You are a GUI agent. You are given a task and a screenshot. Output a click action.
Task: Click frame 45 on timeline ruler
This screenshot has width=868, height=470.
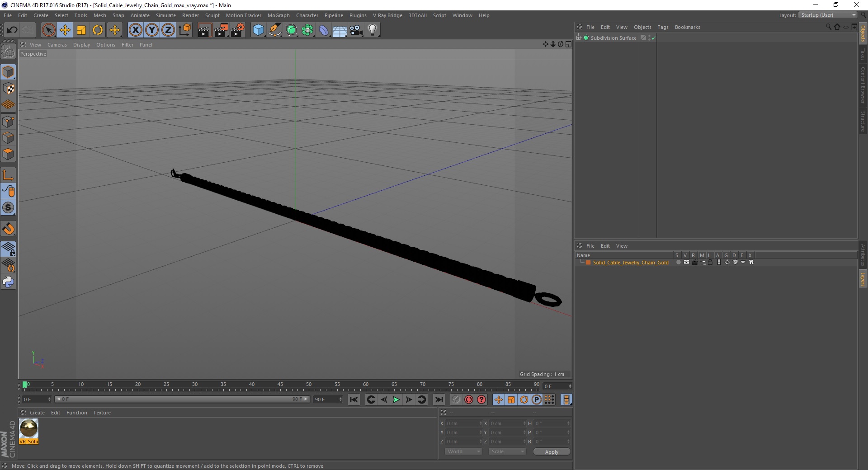(280, 385)
